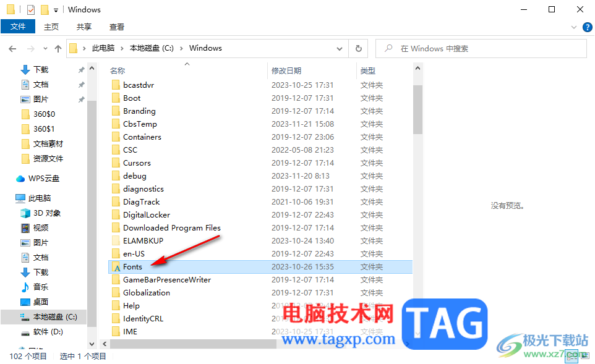The width and height of the screenshot is (595, 364).
Task: Click the file list horizontal scrollbar thumb
Action: tap(193, 344)
